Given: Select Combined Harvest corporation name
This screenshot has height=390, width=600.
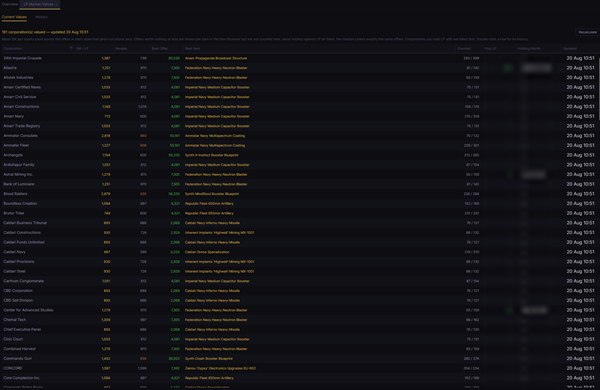Looking at the screenshot, I should pos(20,349).
